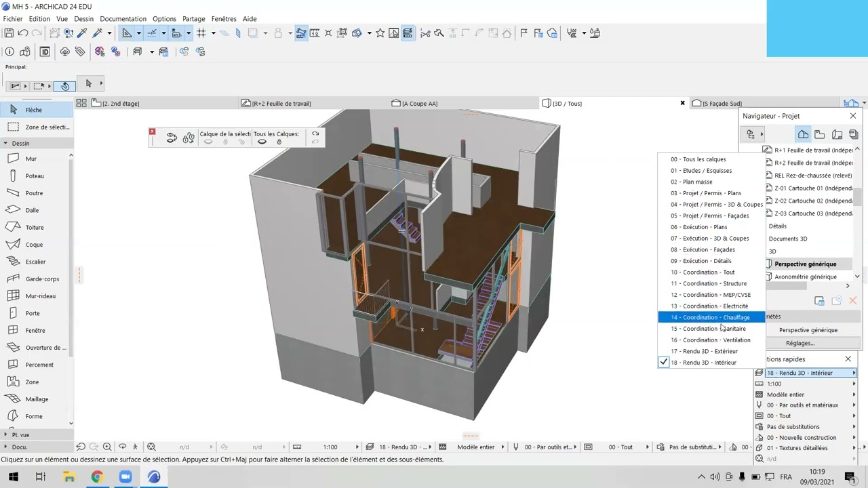This screenshot has height=488, width=868.
Task: Close the 3D / Tous tab
Action: tap(682, 103)
